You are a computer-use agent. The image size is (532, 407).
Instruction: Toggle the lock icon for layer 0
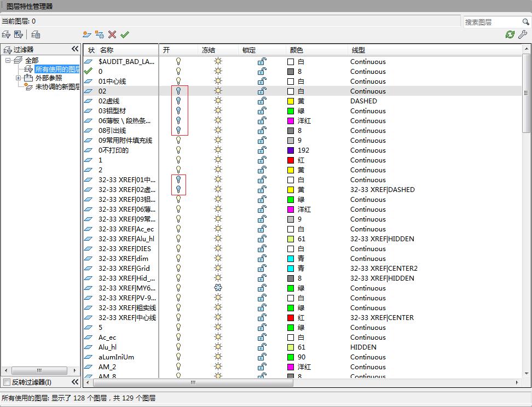tap(262, 72)
